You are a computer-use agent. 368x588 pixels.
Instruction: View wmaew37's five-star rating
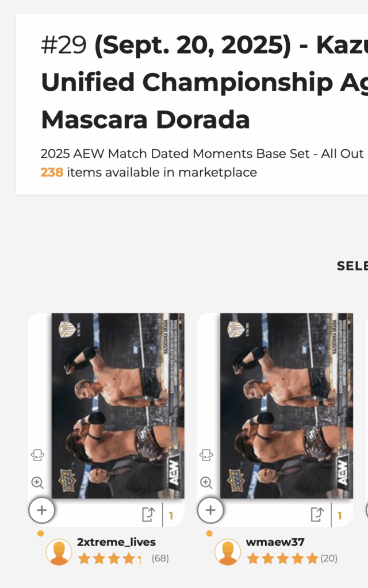coord(282,558)
